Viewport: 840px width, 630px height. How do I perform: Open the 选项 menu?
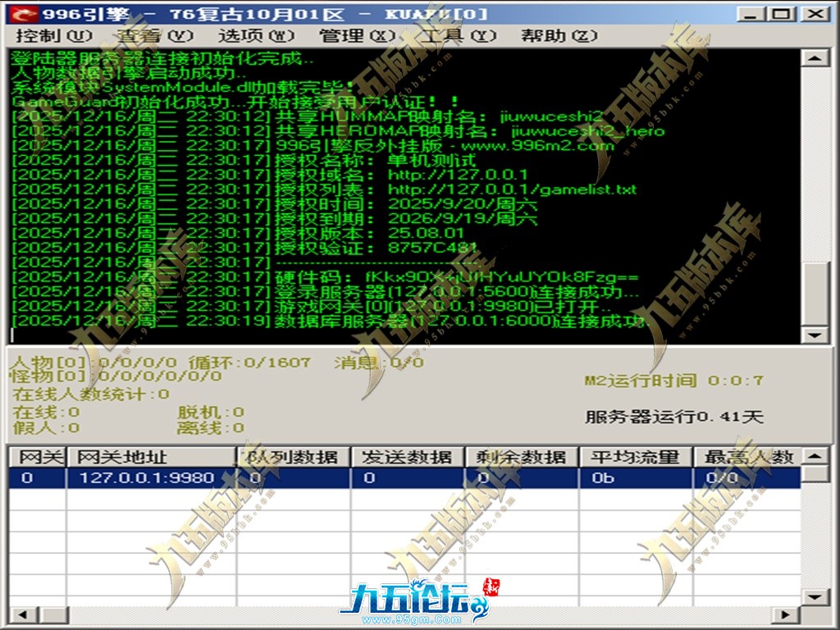(x=255, y=36)
